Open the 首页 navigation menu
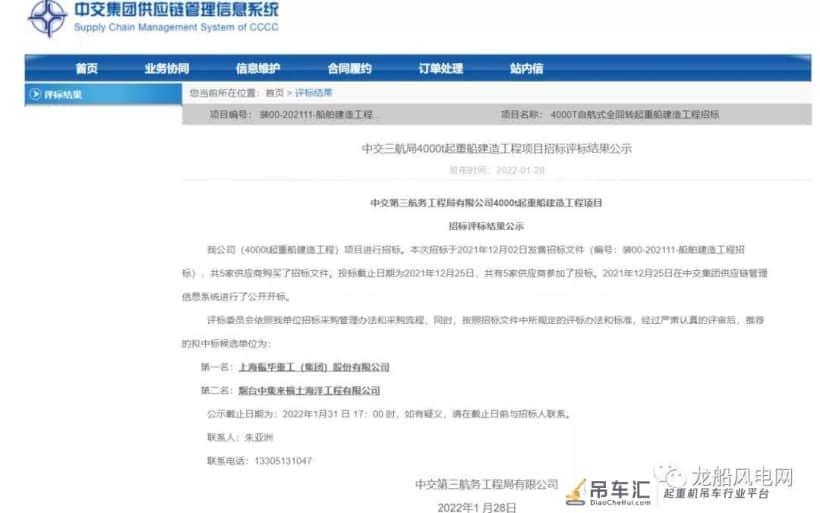This screenshot has width=820, height=513. (87, 69)
